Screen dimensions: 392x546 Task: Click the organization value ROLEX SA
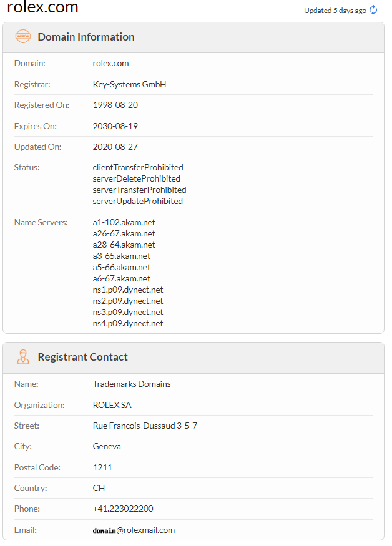[112, 405]
